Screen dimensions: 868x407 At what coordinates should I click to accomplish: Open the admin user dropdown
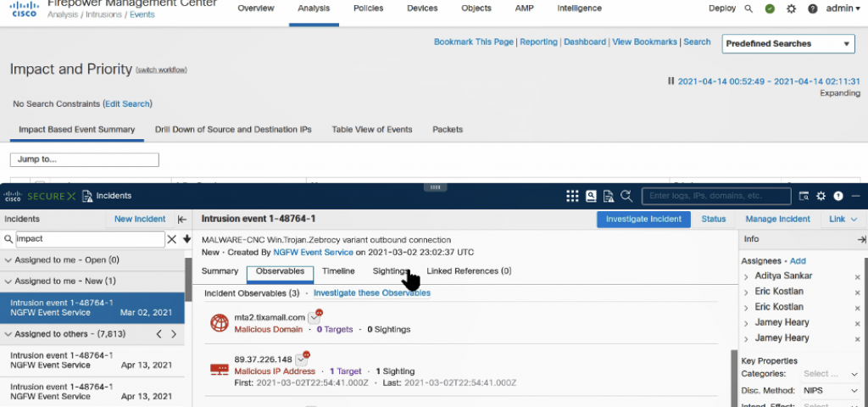[843, 8]
